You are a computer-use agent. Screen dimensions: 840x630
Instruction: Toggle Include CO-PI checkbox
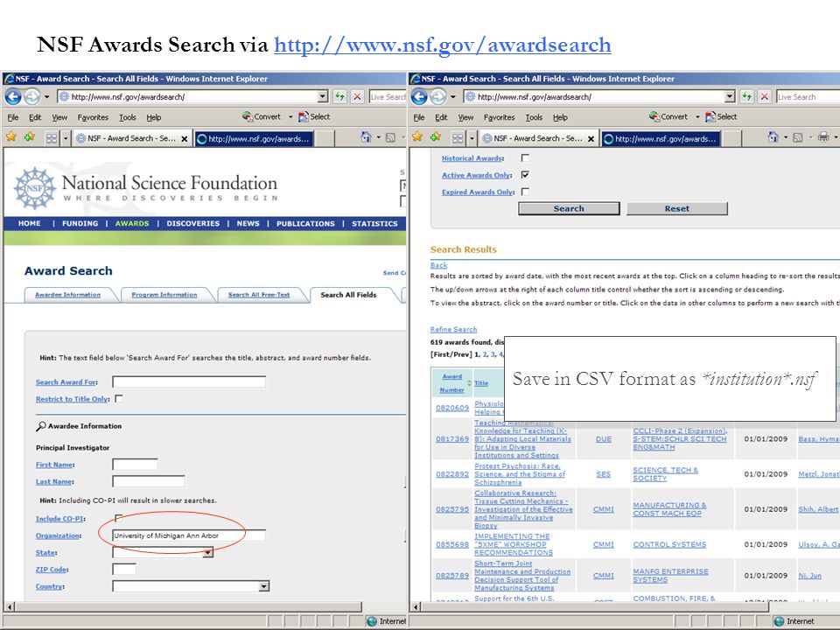[x=119, y=518]
